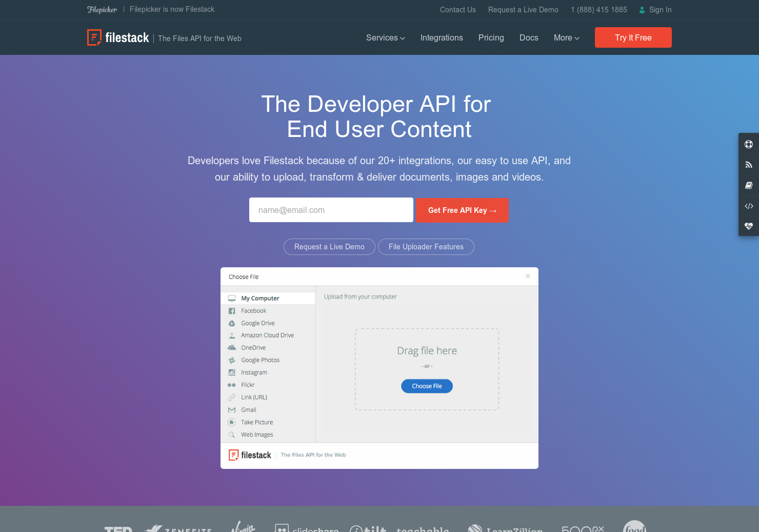
Task: Click the Try It Free orange button
Action: point(633,37)
